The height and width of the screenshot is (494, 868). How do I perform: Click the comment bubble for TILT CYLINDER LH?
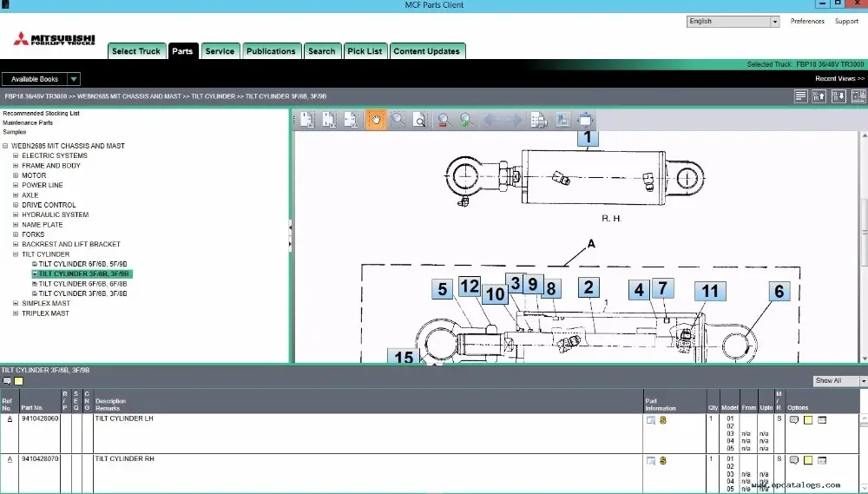click(x=793, y=420)
